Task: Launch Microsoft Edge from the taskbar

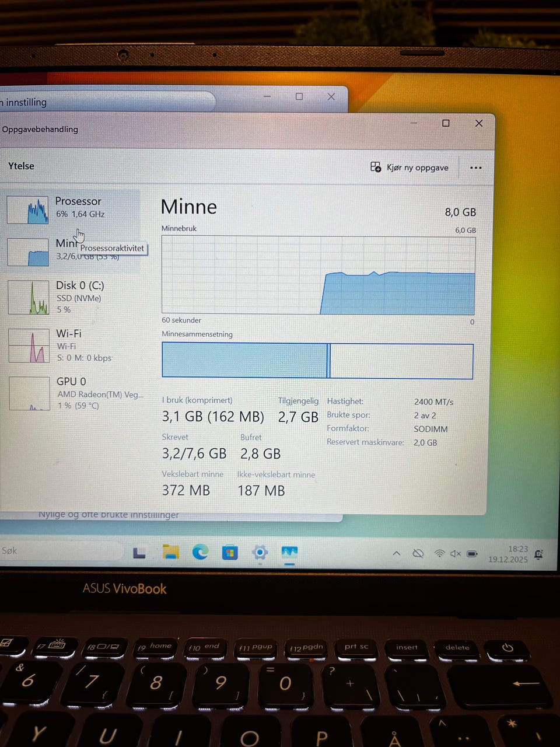Action: 200,551
